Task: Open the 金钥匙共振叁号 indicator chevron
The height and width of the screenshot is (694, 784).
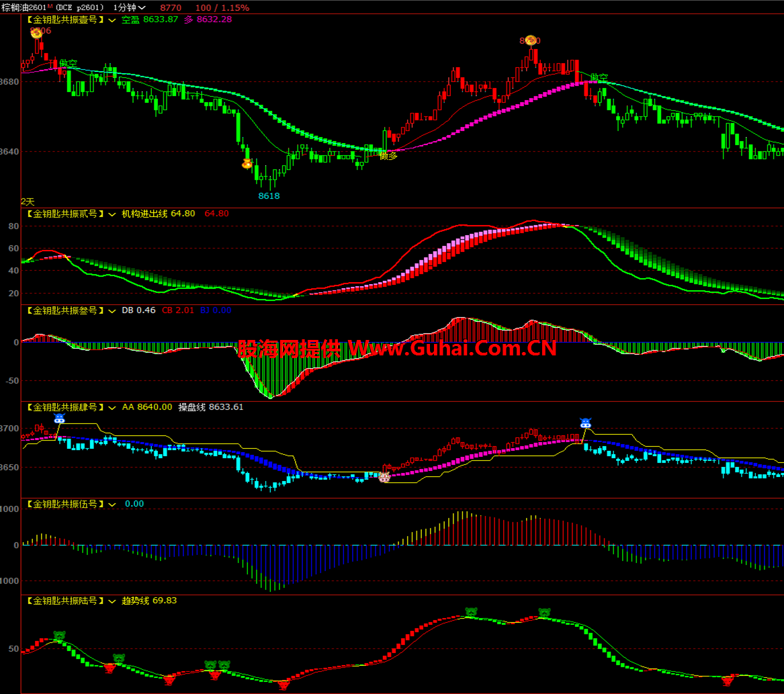Action: coord(112,310)
